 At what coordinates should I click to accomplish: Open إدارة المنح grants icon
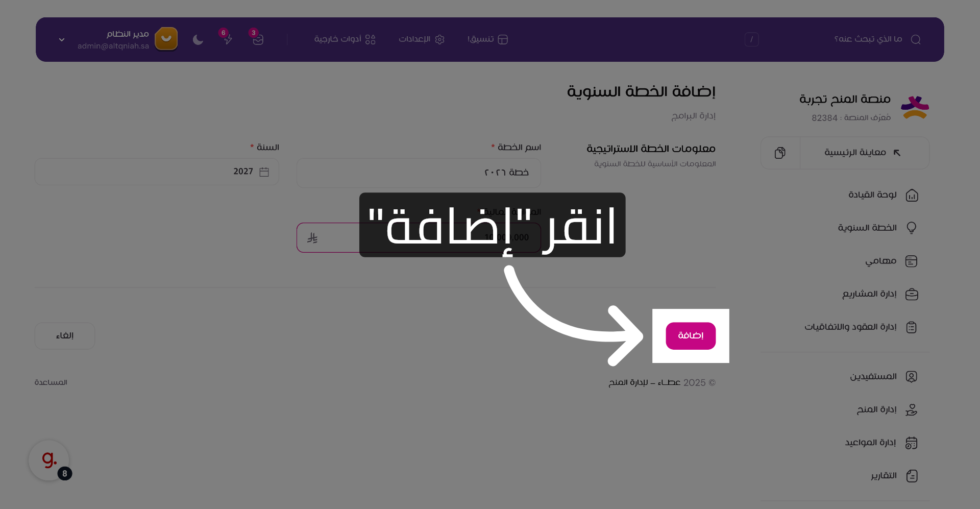tap(912, 409)
